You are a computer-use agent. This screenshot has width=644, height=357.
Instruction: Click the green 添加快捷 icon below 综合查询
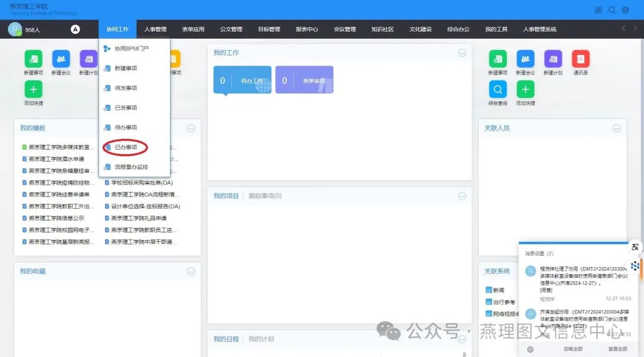pos(525,89)
